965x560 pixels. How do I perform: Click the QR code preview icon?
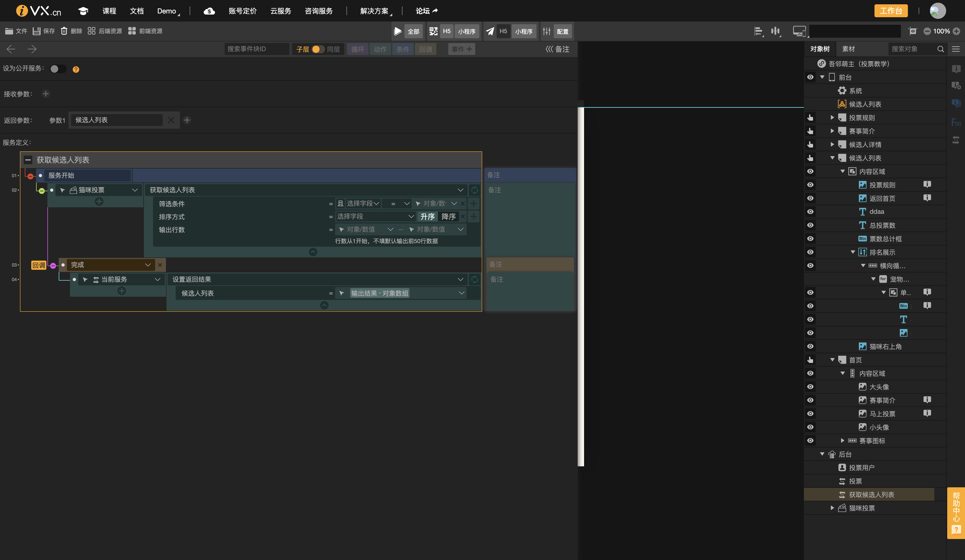pos(433,31)
